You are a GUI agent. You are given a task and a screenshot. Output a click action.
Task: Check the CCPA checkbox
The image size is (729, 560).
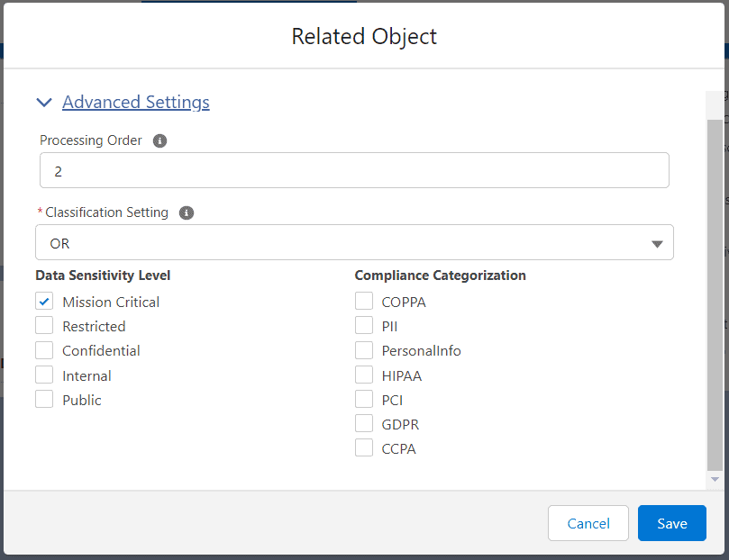pyautogui.click(x=364, y=448)
